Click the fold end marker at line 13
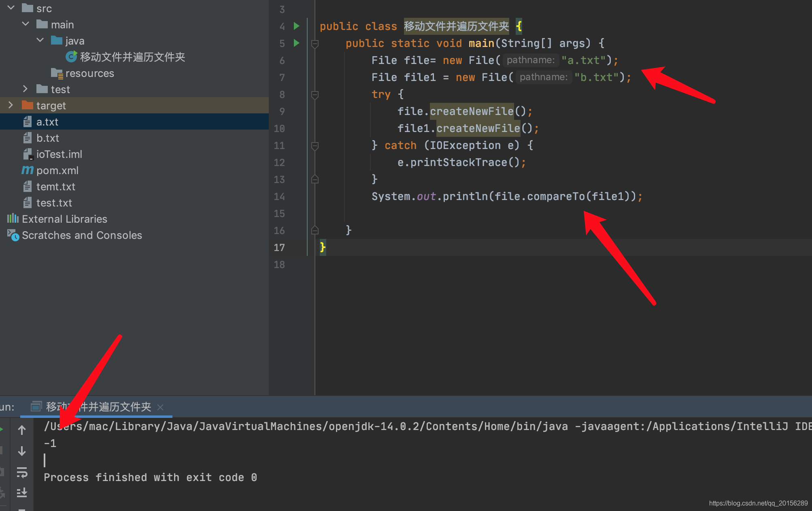This screenshot has width=812, height=511. (x=315, y=179)
